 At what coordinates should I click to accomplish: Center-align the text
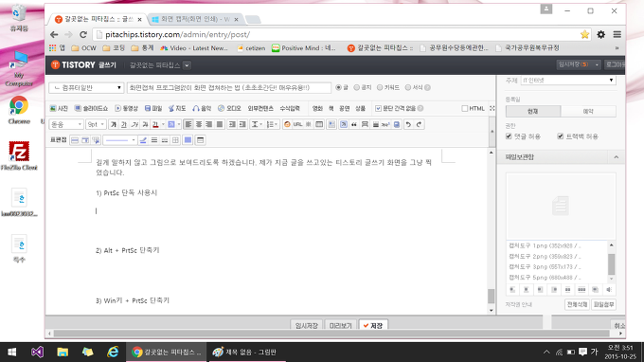tap(199, 124)
